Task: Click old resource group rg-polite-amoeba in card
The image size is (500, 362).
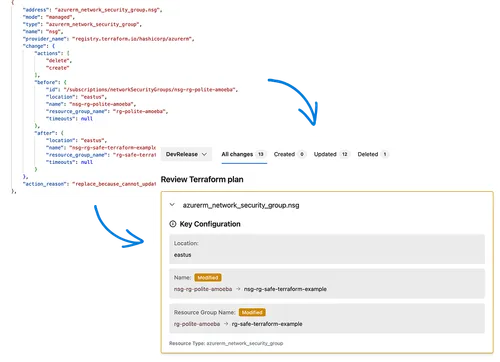Action: pos(197,324)
